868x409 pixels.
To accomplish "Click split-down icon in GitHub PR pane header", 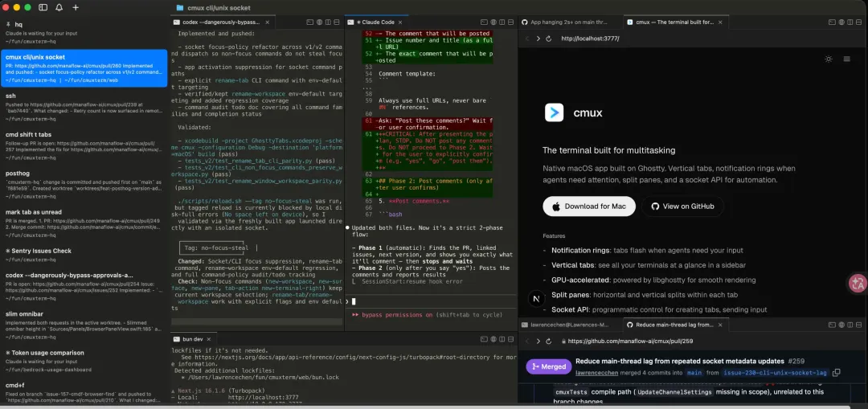I will [858, 325].
